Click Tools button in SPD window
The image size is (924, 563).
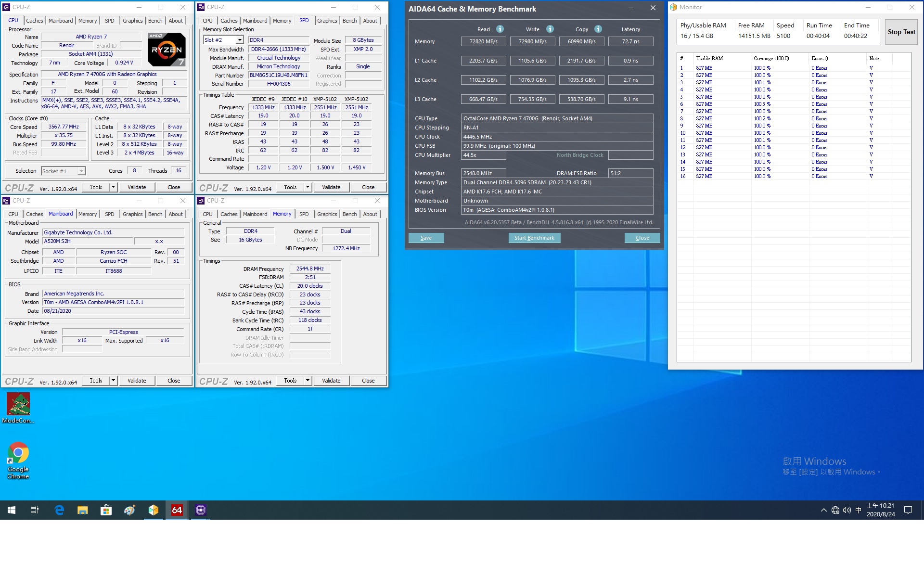pyautogui.click(x=290, y=187)
